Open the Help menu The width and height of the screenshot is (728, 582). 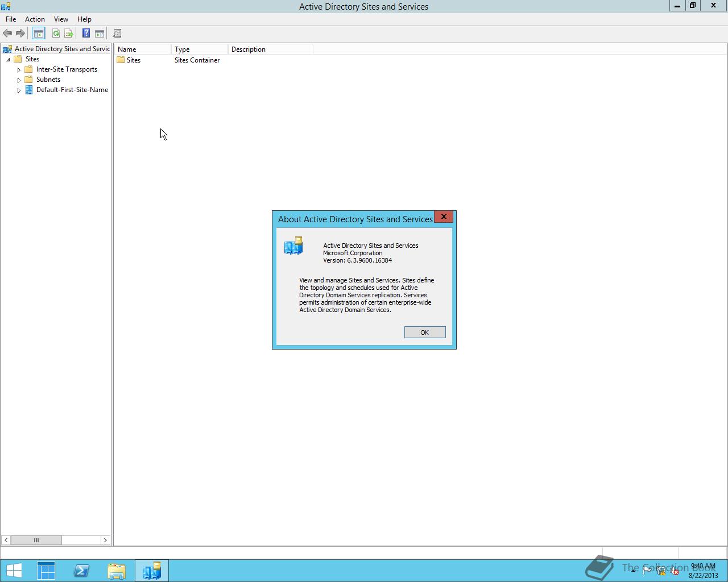tap(84, 19)
